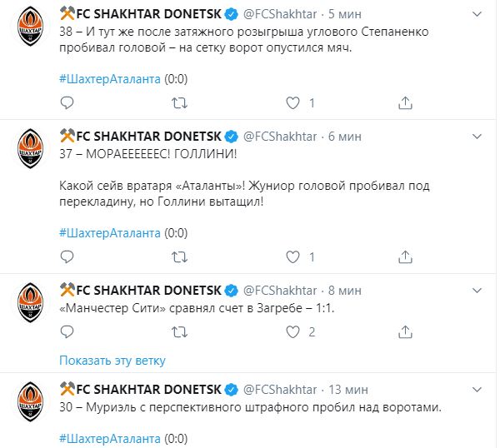Screen dimensions: 500x448
Task: Reply to the Manchester City equalizer tweet
Action: [x=67, y=332]
